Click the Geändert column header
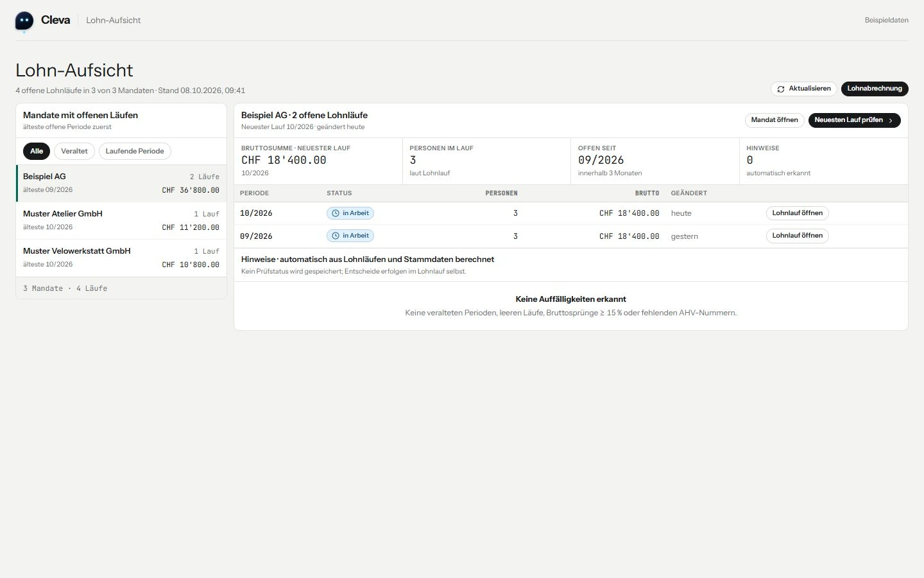The width and height of the screenshot is (924, 578). click(x=689, y=193)
